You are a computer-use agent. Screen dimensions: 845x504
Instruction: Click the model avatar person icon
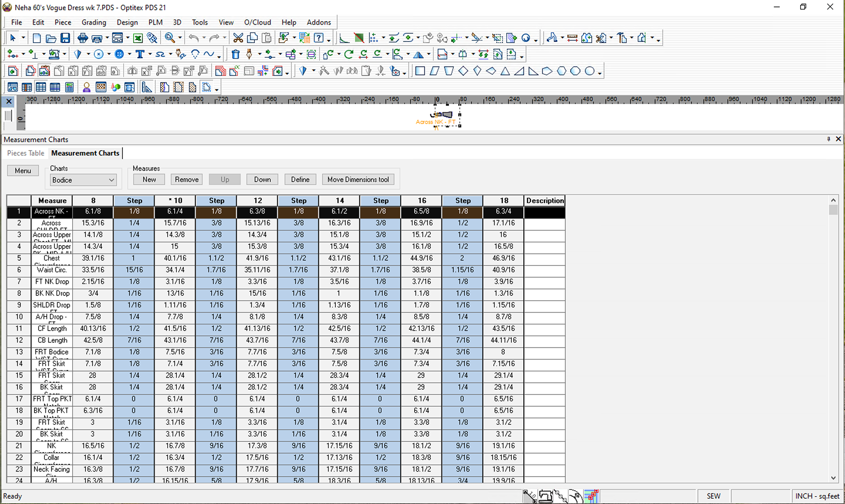point(86,88)
